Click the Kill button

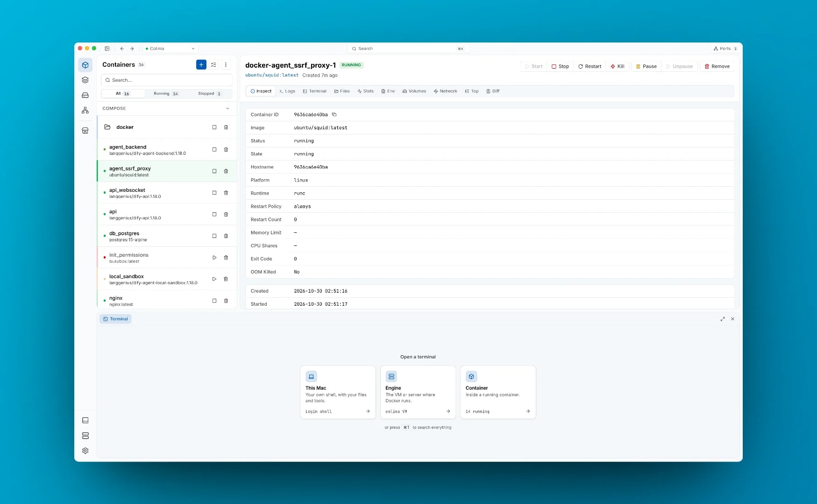pyautogui.click(x=618, y=67)
